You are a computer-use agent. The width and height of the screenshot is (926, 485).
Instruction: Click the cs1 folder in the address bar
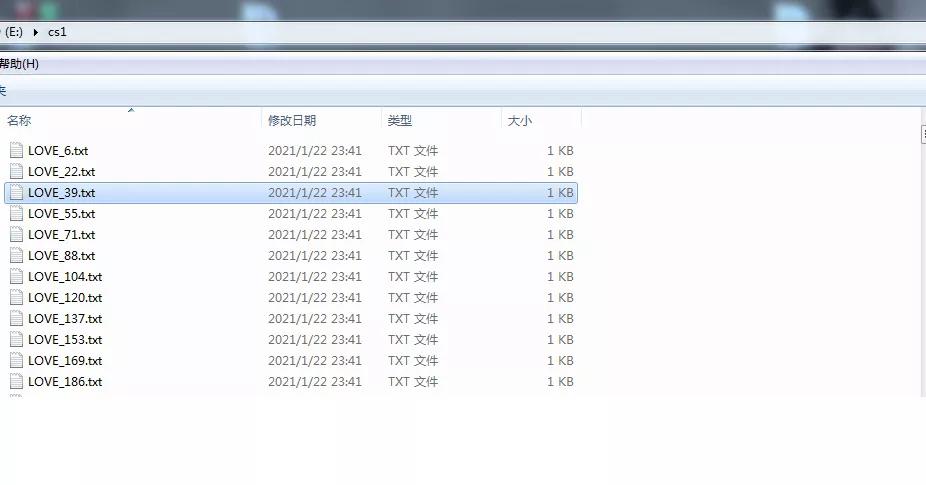click(57, 32)
